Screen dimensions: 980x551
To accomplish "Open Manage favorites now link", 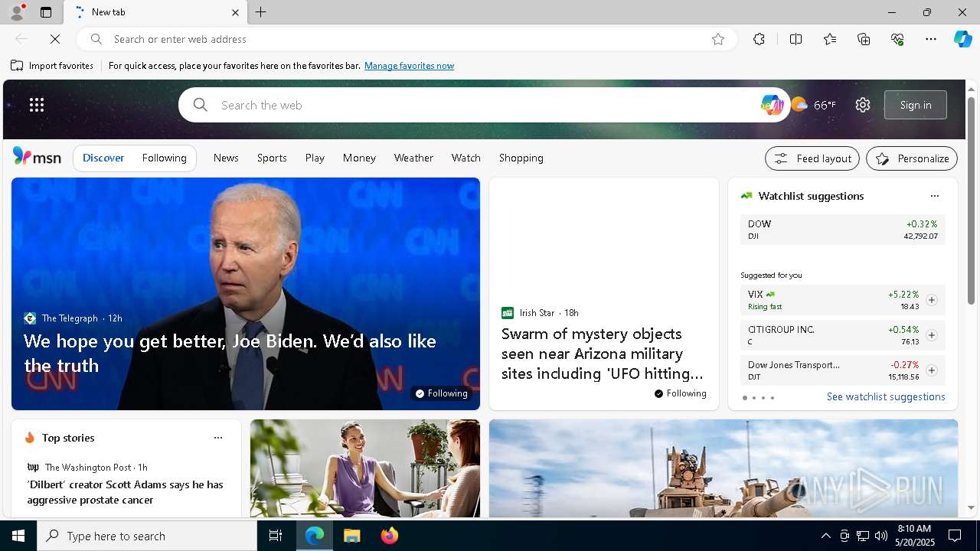I will 409,66.
